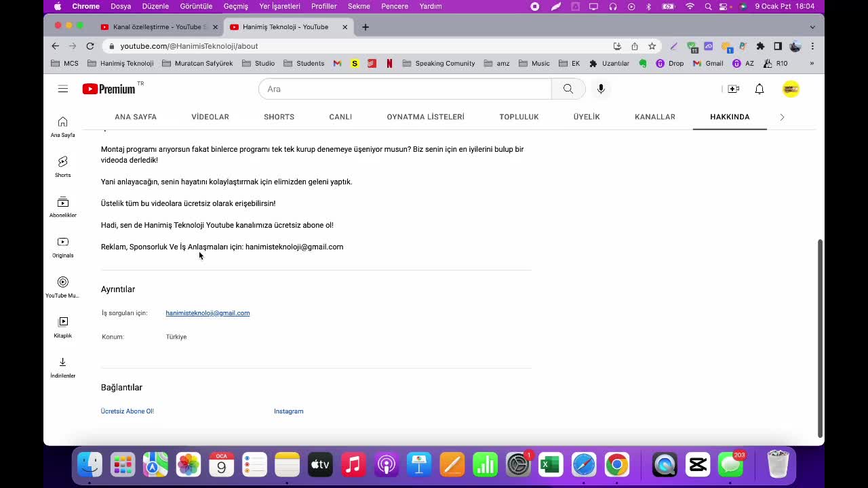This screenshot has width=868, height=488.
Task: Start voice search with microphone icon
Action: [x=601, y=89]
